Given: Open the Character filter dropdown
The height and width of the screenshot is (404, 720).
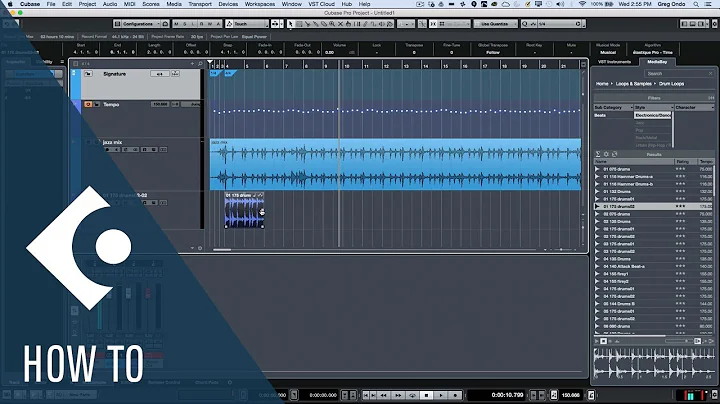Looking at the screenshot, I should [x=694, y=107].
